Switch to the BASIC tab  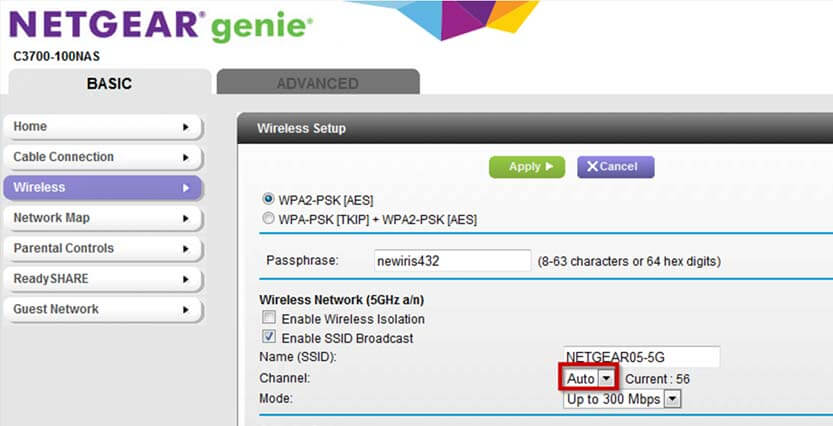109,83
